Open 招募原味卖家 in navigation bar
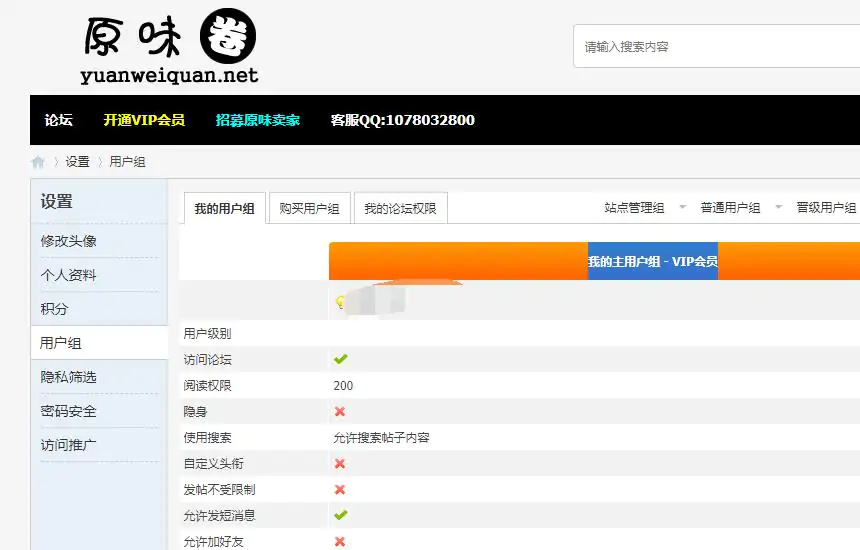 [258, 120]
